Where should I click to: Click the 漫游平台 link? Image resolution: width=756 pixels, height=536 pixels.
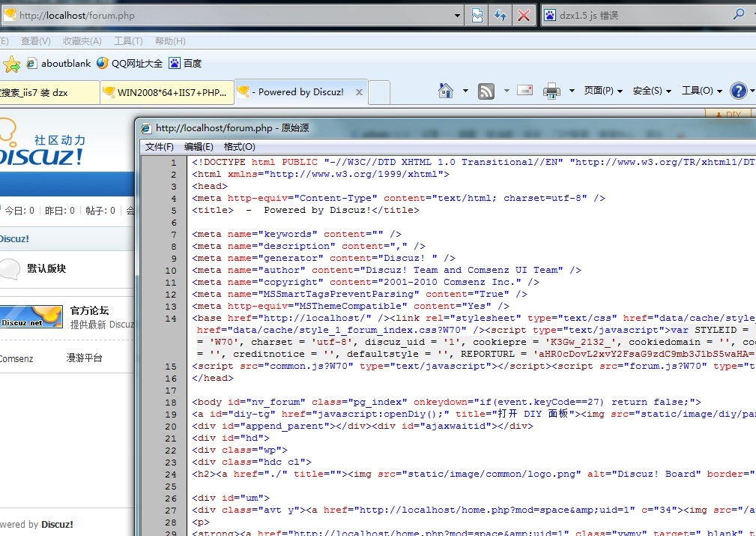click(85, 358)
